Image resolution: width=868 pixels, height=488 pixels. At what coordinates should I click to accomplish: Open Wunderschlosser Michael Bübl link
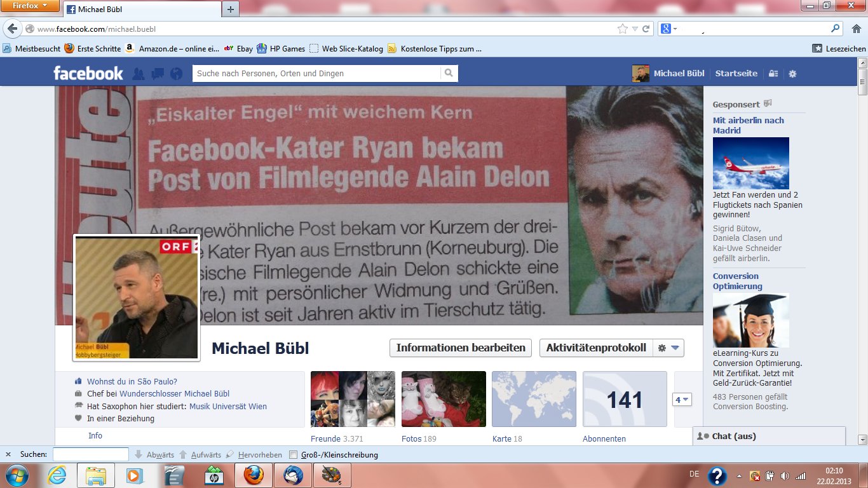[175, 394]
